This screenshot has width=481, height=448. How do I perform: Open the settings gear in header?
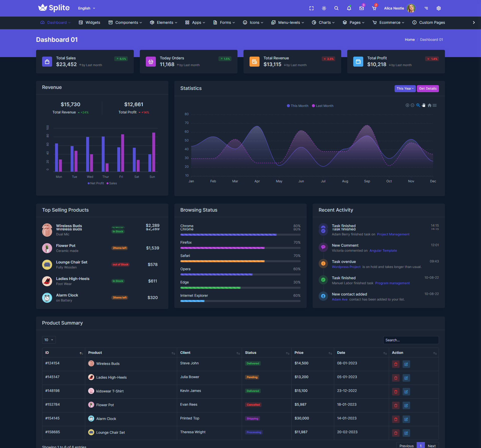click(x=439, y=8)
